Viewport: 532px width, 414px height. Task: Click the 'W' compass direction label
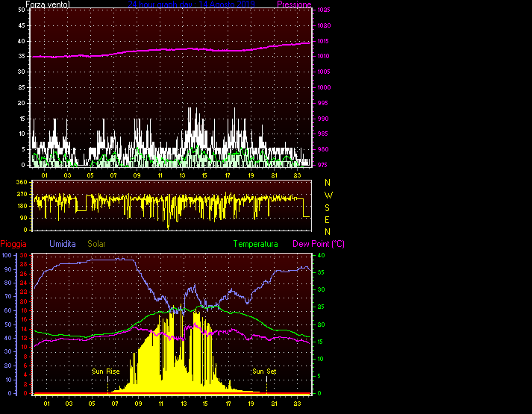click(x=328, y=195)
